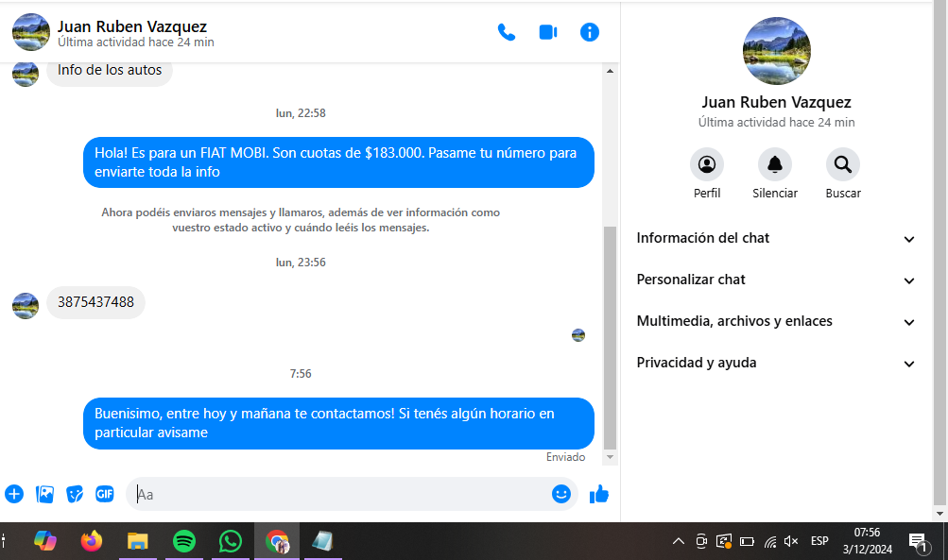
Task: Search the conversation with Buscar
Action: pos(843,165)
